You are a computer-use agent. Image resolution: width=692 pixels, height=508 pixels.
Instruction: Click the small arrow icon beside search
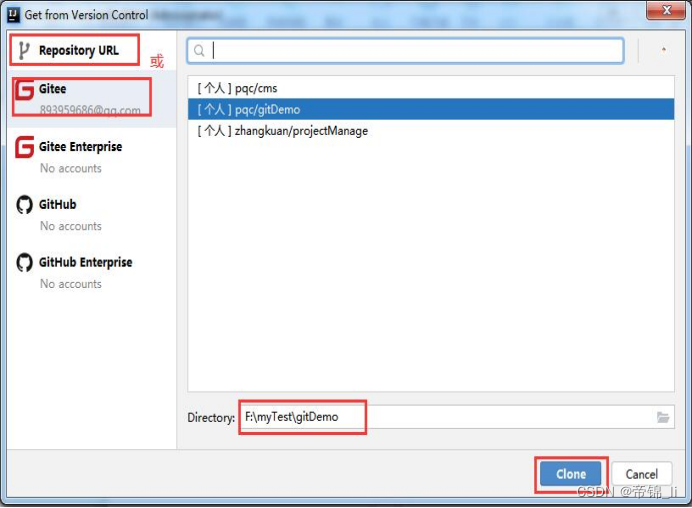(663, 50)
